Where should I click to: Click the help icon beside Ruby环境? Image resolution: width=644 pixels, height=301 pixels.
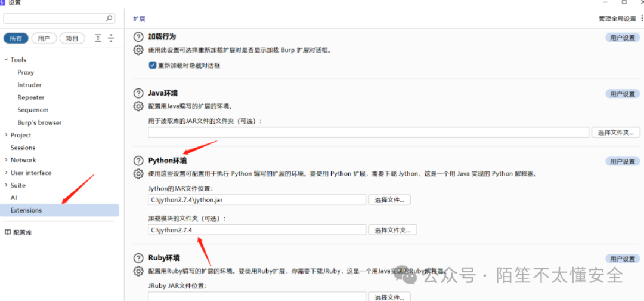[x=138, y=258]
